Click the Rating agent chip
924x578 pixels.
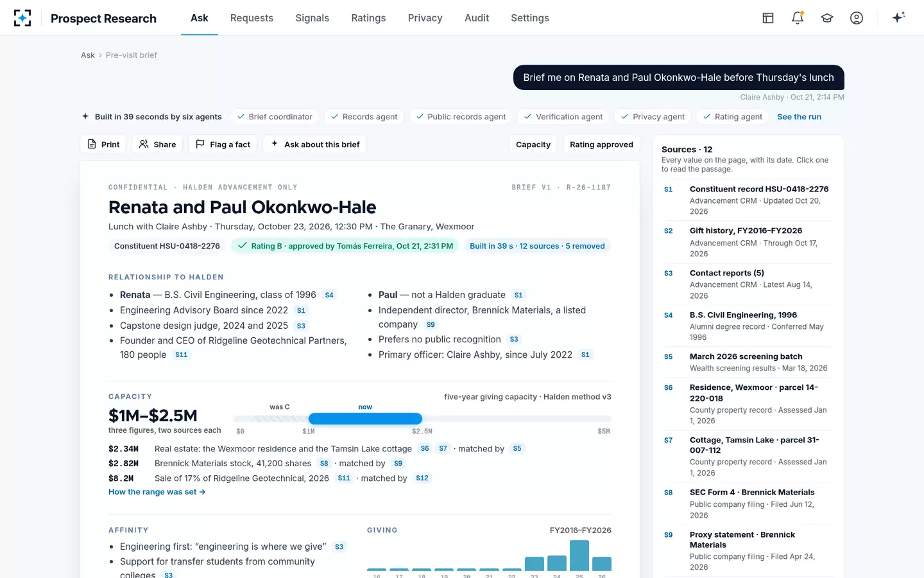pyautogui.click(x=732, y=117)
